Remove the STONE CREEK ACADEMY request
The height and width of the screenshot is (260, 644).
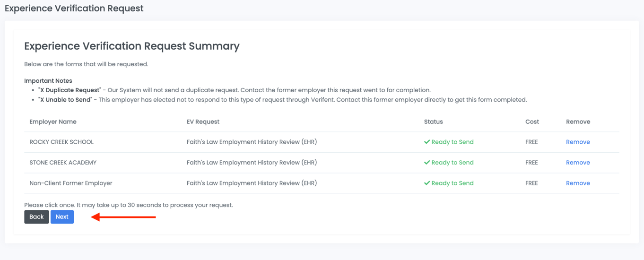click(x=577, y=163)
